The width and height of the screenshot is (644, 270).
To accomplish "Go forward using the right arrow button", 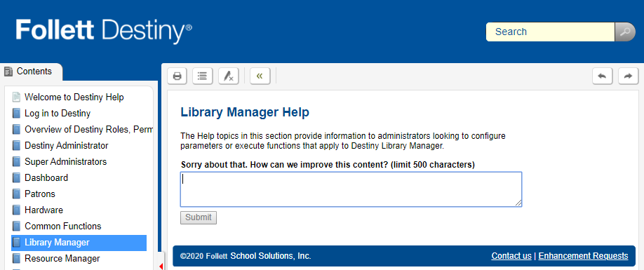I will click(628, 76).
